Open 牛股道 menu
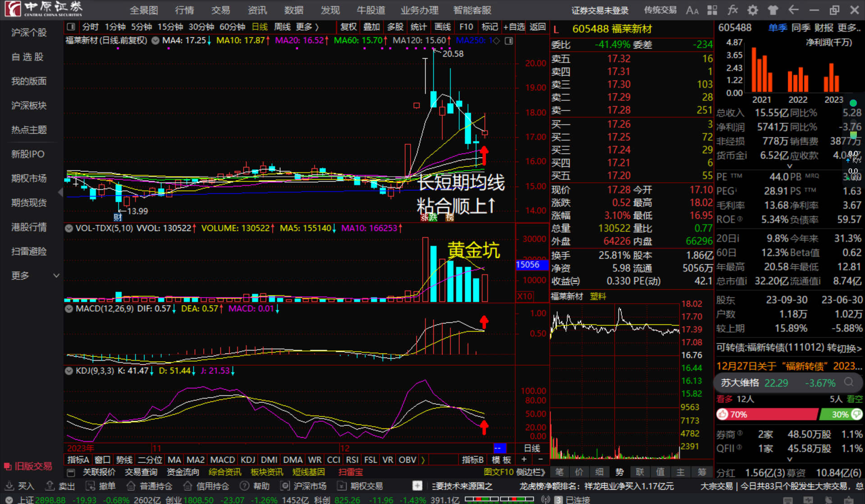Screen dimensions: 865x504 371,10
